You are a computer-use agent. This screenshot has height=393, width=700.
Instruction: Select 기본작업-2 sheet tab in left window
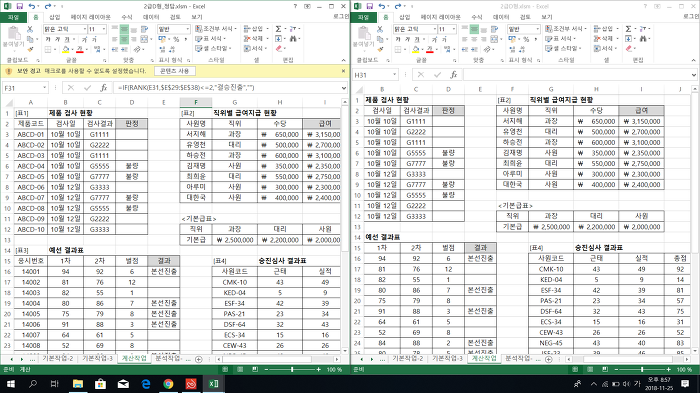coord(58,359)
